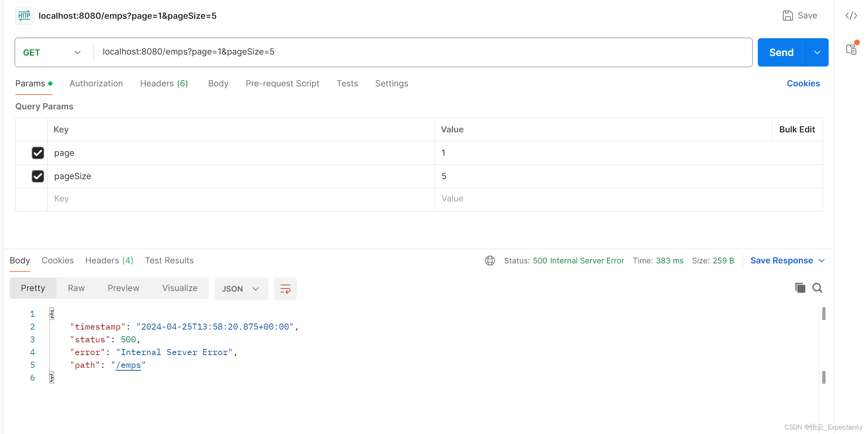Copy the response body using copy icon
Screen dimensions: 868x434
pyautogui.click(x=800, y=288)
